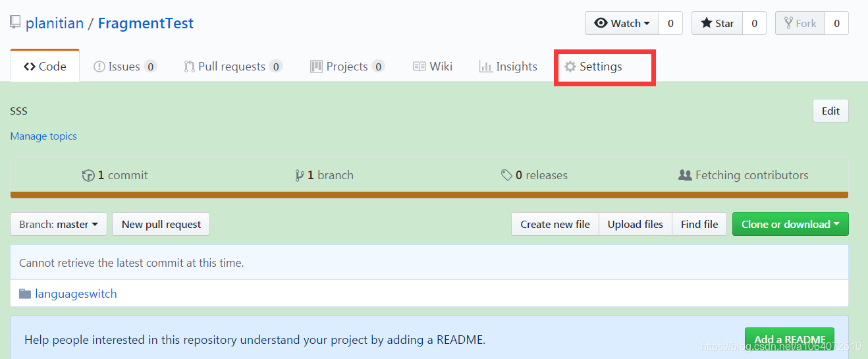Click the tag icon beside 0 releases
This screenshot has width=868, height=359.
(506, 175)
